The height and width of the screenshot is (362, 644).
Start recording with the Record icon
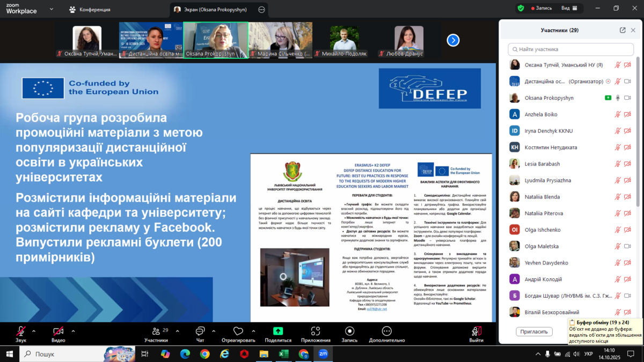tap(349, 331)
